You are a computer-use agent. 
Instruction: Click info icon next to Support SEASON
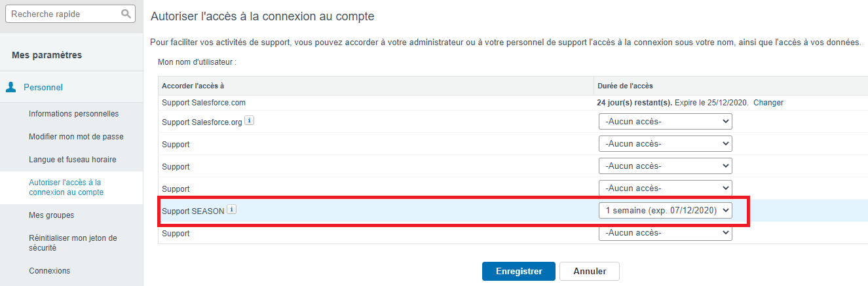231,210
